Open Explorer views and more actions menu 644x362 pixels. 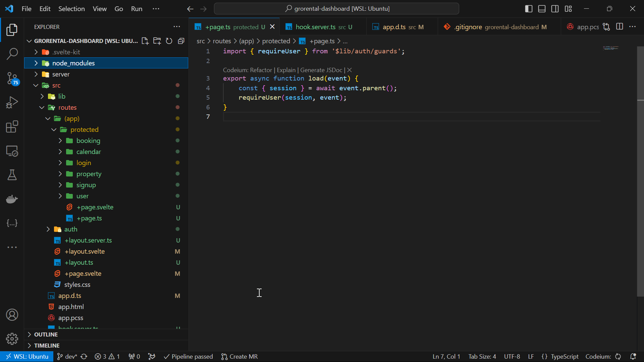pos(177,27)
